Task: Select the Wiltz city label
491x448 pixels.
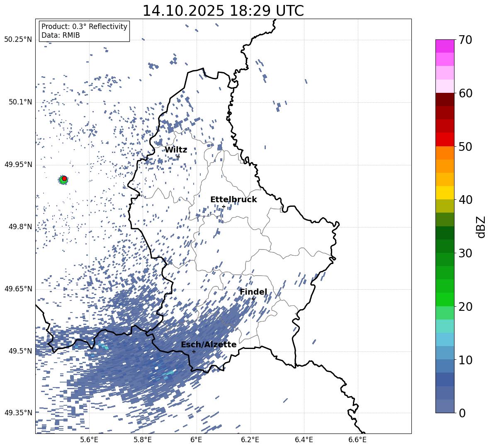Action: pyautogui.click(x=176, y=150)
